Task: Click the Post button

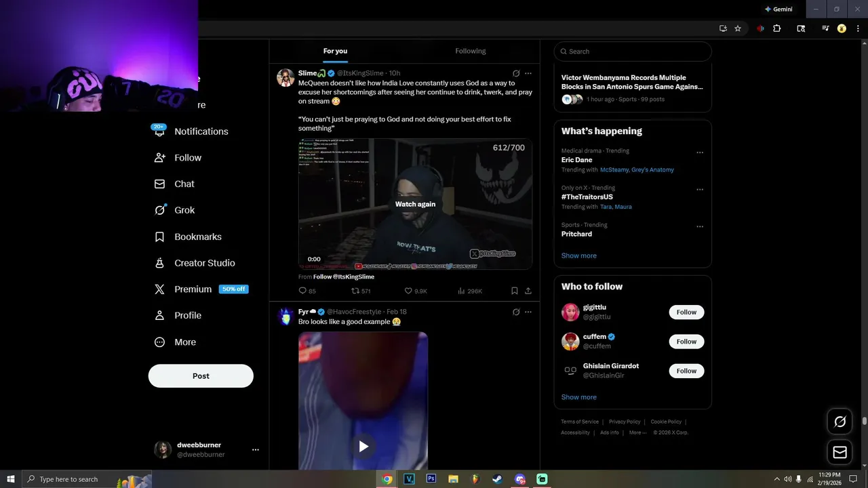Action: tap(201, 376)
